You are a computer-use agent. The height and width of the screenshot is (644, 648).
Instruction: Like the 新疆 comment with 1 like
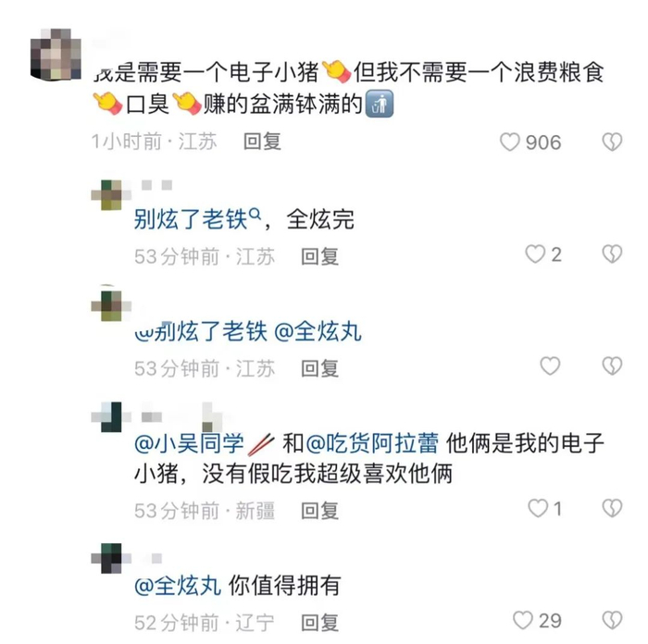pos(538,508)
